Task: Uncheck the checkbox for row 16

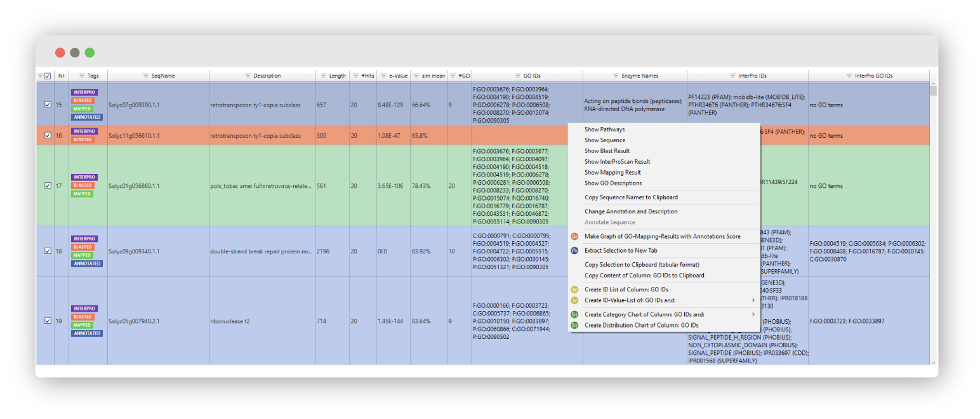Action: coord(48,135)
